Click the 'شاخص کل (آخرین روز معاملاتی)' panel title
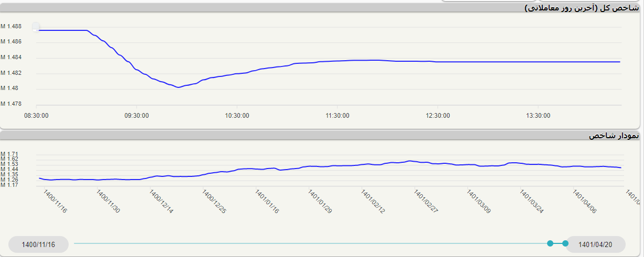Screen dimensions: 644x257 pyautogui.click(x=582, y=7)
